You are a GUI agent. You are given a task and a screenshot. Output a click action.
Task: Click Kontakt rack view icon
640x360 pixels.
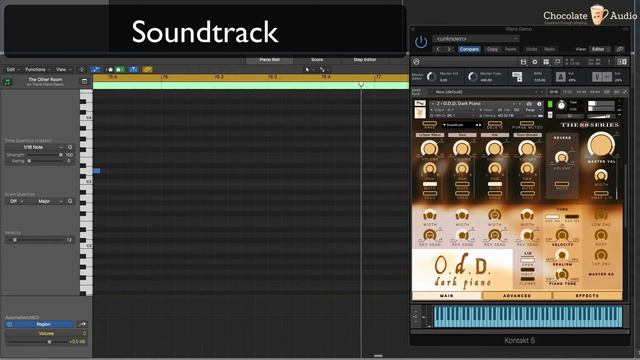click(x=558, y=62)
